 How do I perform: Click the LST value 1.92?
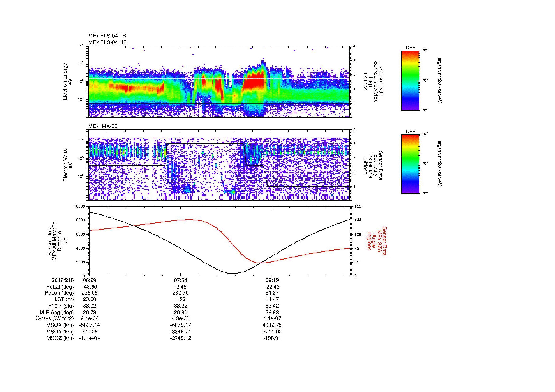pyautogui.click(x=181, y=299)
